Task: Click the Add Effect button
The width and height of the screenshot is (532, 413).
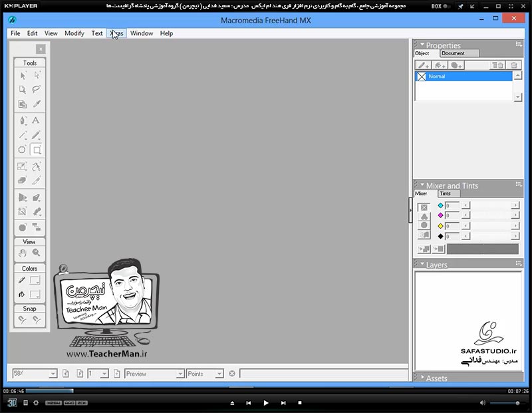Action: pos(457,65)
